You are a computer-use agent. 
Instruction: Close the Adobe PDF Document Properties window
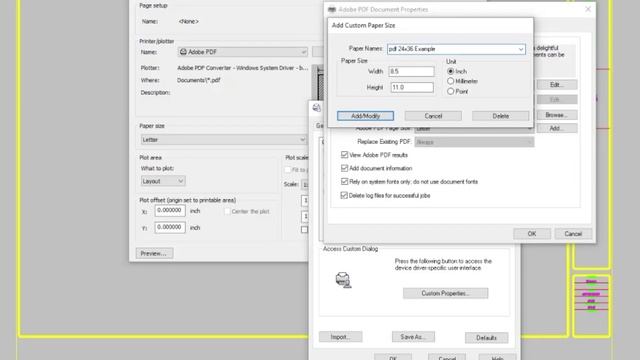point(588,9)
